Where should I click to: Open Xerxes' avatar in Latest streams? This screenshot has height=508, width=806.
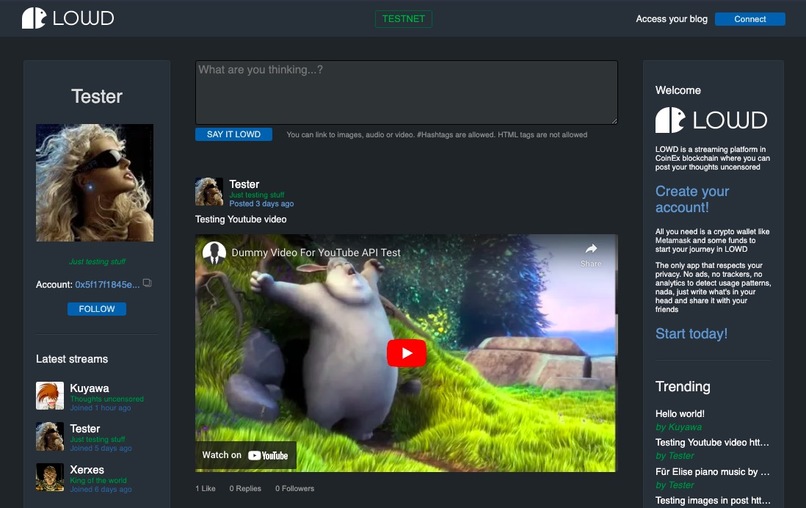(50, 478)
